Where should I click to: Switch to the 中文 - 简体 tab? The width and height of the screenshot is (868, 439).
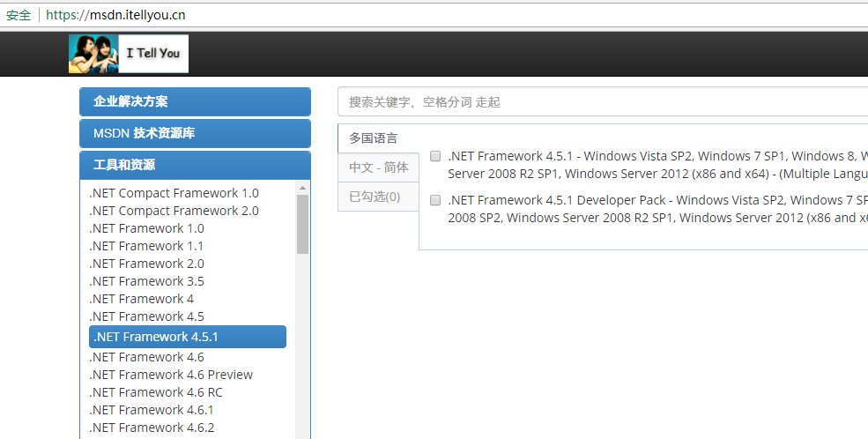coord(378,167)
